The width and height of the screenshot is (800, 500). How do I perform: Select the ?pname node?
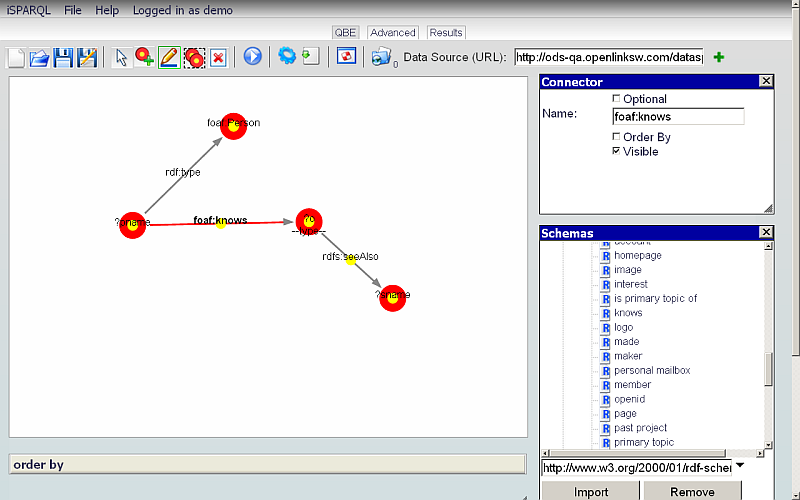tap(133, 225)
